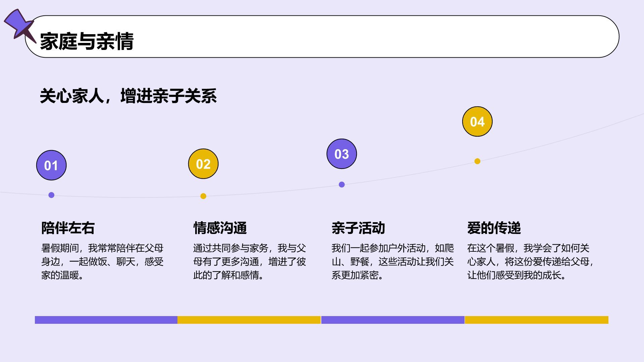This screenshot has width=644, height=362.
Task: Click the last yellow bottom bar segment
Action: 536,320
